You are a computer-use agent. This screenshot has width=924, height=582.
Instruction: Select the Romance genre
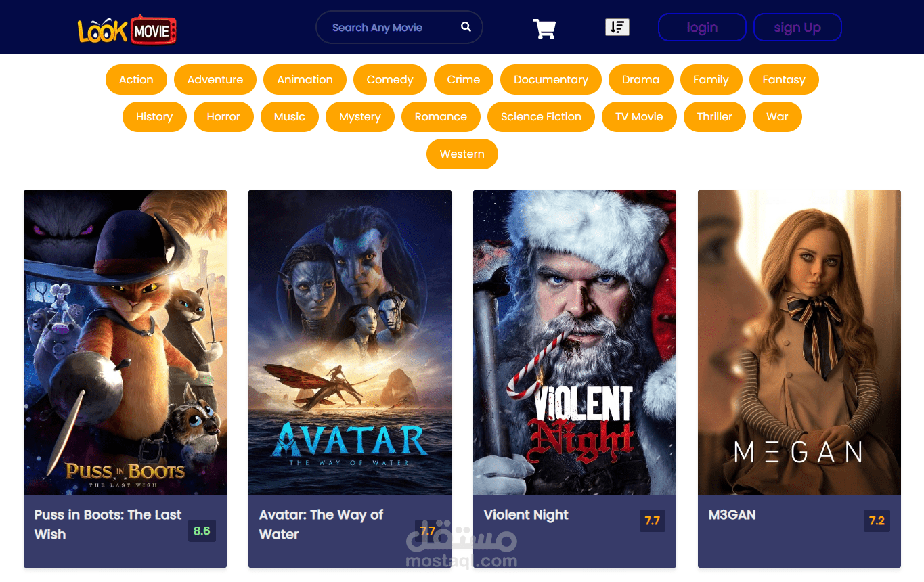(441, 116)
